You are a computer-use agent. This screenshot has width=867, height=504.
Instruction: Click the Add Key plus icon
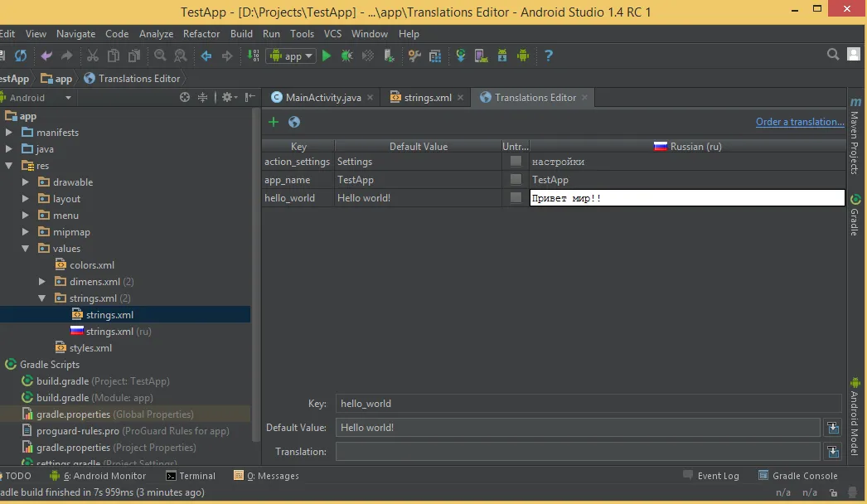point(274,122)
